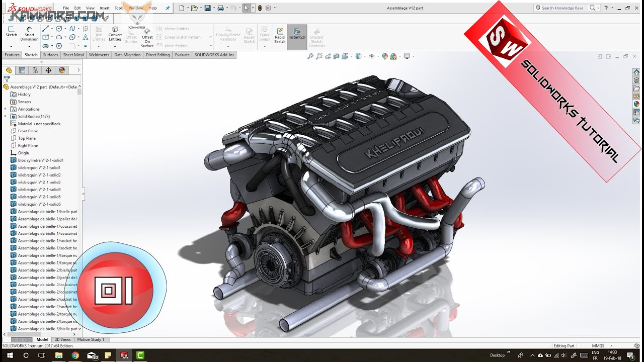Switch to the Features tab
Viewport: 644px width, 362px height.
pyautogui.click(x=12, y=55)
